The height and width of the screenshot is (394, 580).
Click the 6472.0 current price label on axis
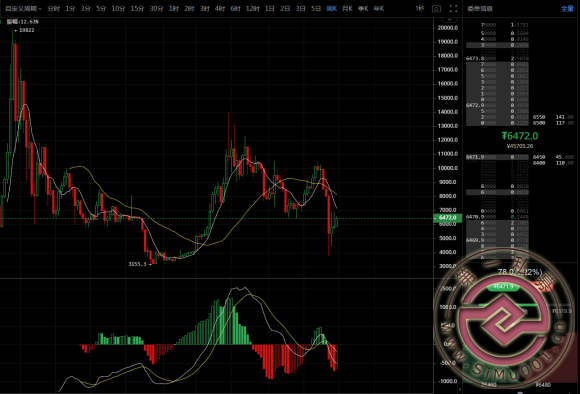tap(448, 218)
